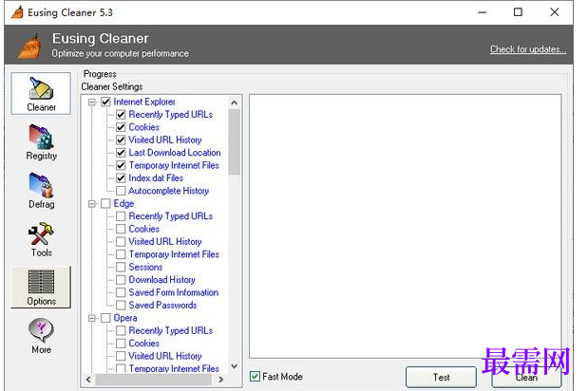Uncheck Visited URL History under Internet Explorer
Image resolution: width=588 pixels, height=391 pixels.
(x=121, y=140)
